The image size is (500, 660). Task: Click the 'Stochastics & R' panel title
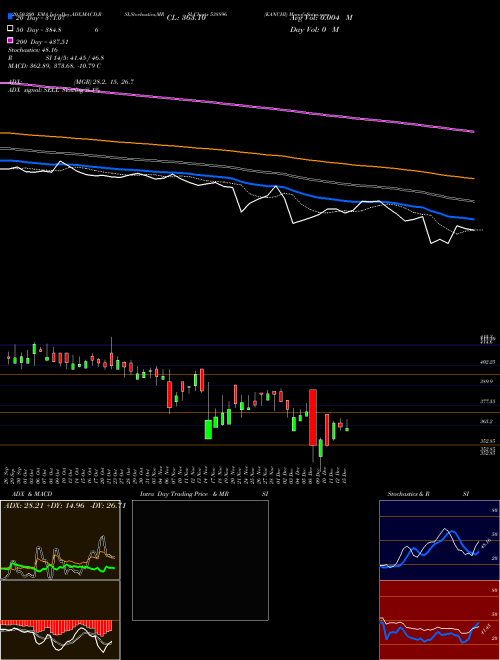pyautogui.click(x=408, y=494)
